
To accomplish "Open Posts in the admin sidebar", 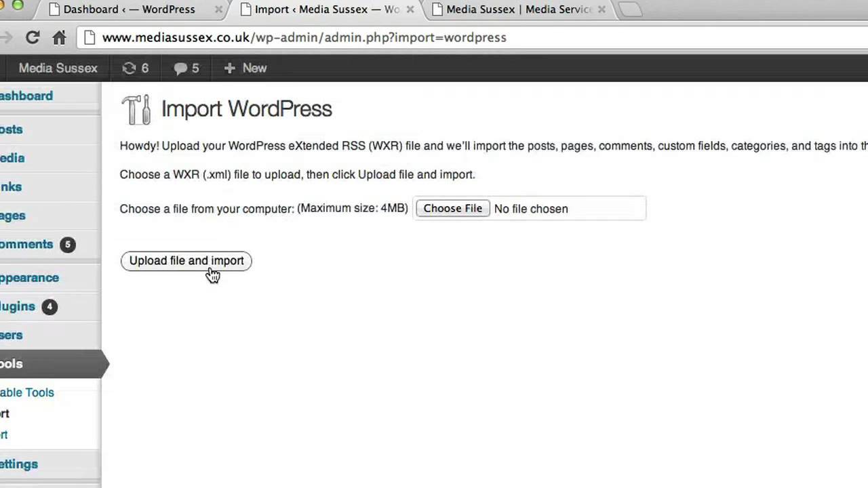I will [12, 129].
